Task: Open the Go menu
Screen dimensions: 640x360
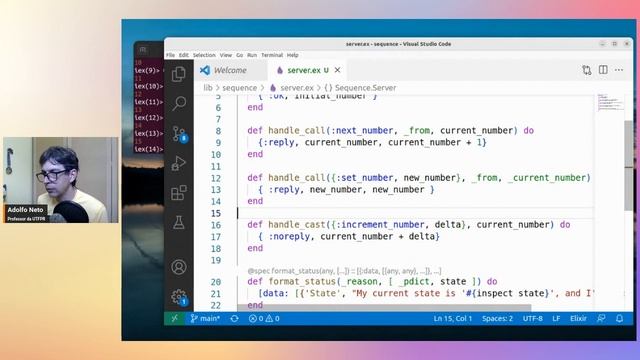Action: pyautogui.click(x=240, y=55)
